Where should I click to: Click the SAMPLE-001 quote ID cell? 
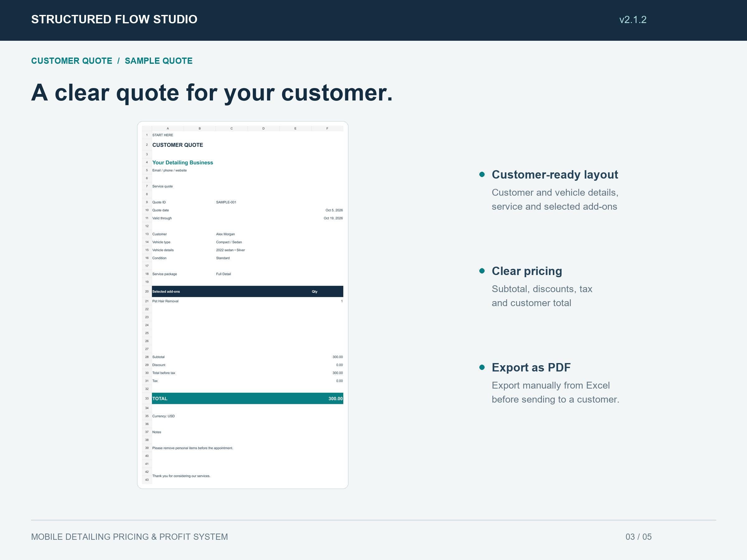point(226,202)
